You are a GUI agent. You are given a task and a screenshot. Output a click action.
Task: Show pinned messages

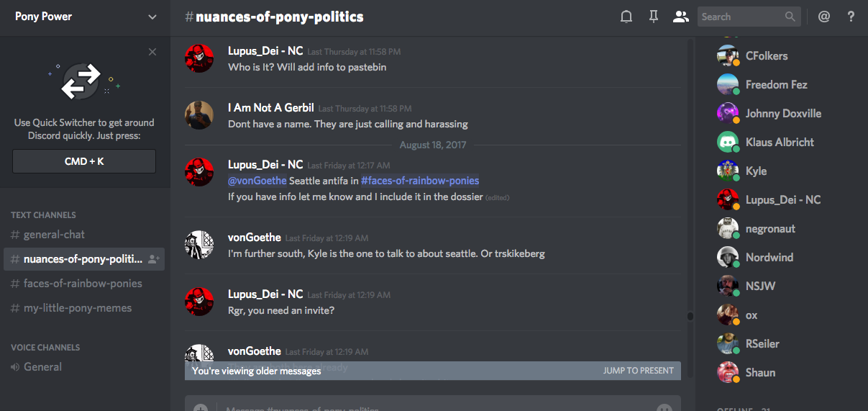click(x=653, y=17)
